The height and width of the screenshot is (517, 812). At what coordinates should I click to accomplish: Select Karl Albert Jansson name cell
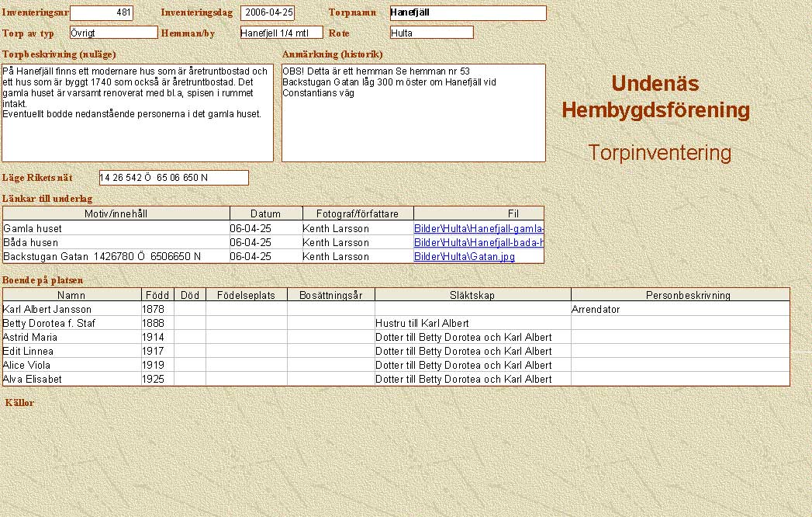[x=71, y=310]
